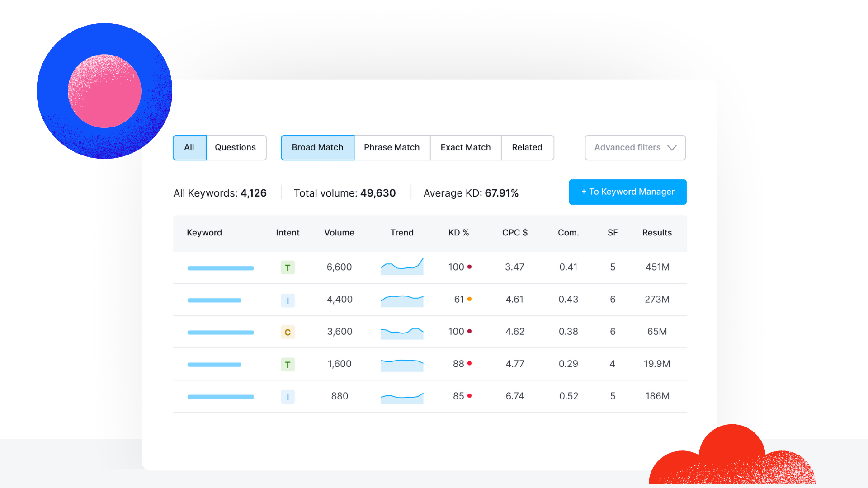Open the trend sparkline for the 6,600 volume row
The image size is (868, 488).
click(x=402, y=267)
